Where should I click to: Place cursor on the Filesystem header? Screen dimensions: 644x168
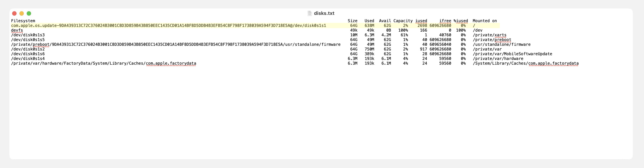point(23,21)
